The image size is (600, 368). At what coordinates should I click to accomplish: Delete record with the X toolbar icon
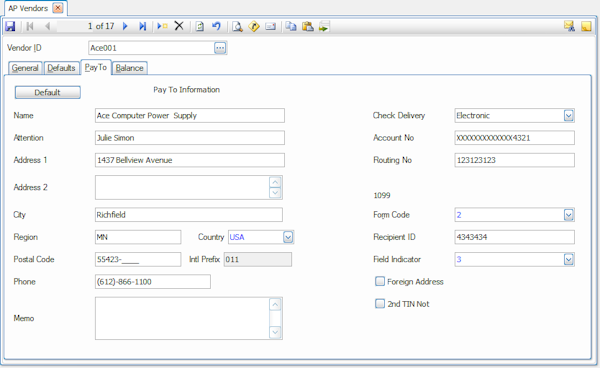click(x=179, y=26)
